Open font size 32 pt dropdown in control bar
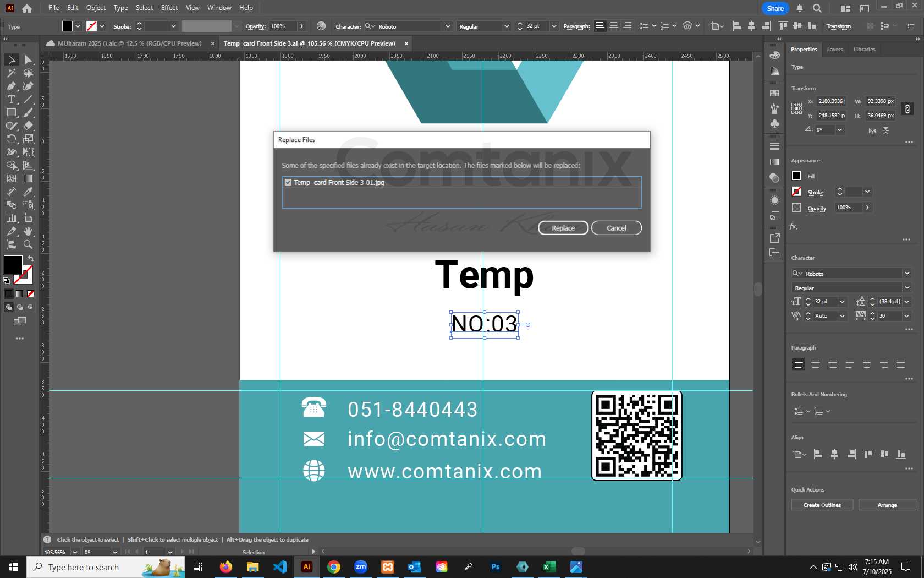924x578 pixels. (554, 26)
